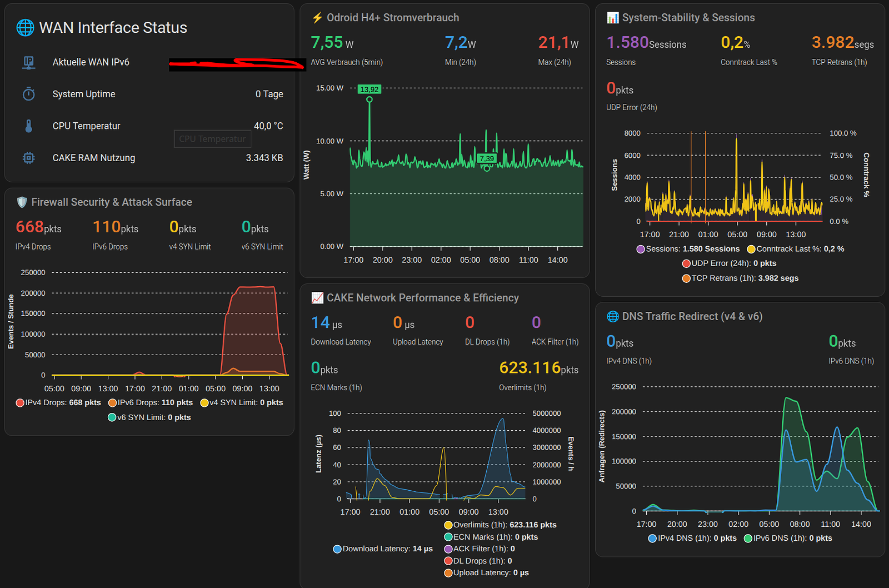This screenshot has width=889, height=588.
Task: Hide the TCP Retrans legend series
Action: [740, 278]
